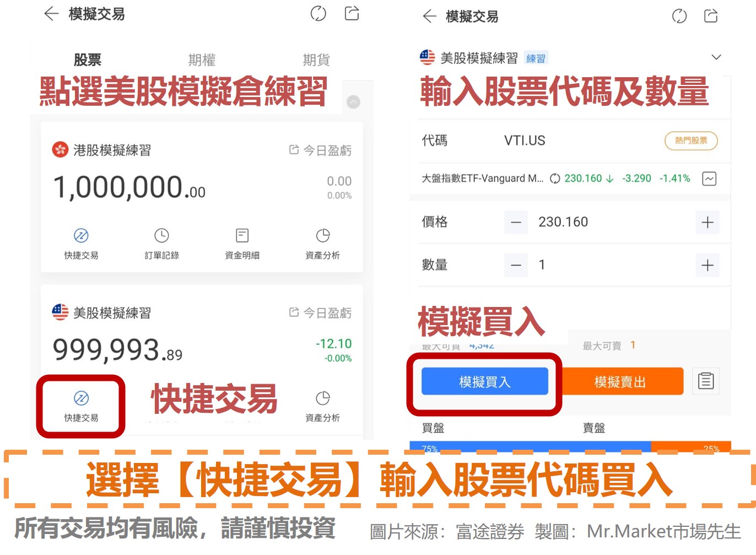Decrease price with minus button
Screen dimensions: 756x555
click(516, 222)
